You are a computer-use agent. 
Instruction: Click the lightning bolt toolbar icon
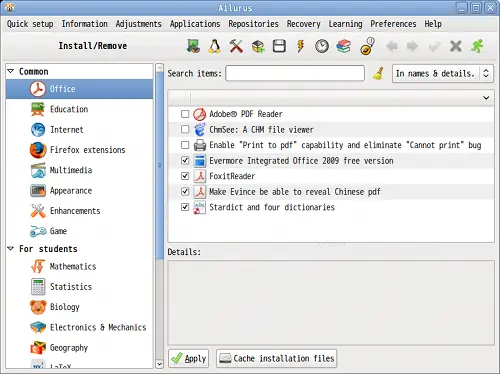point(301,46)
